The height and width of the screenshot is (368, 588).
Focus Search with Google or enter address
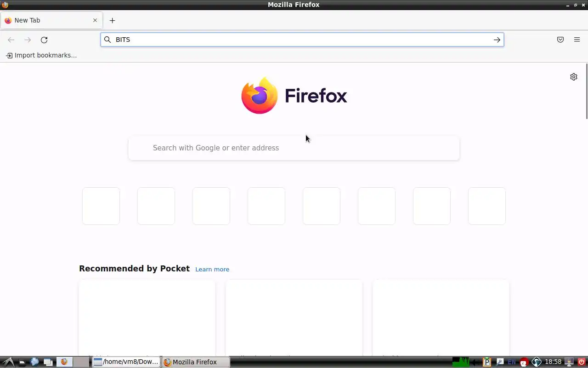(294, 148)
